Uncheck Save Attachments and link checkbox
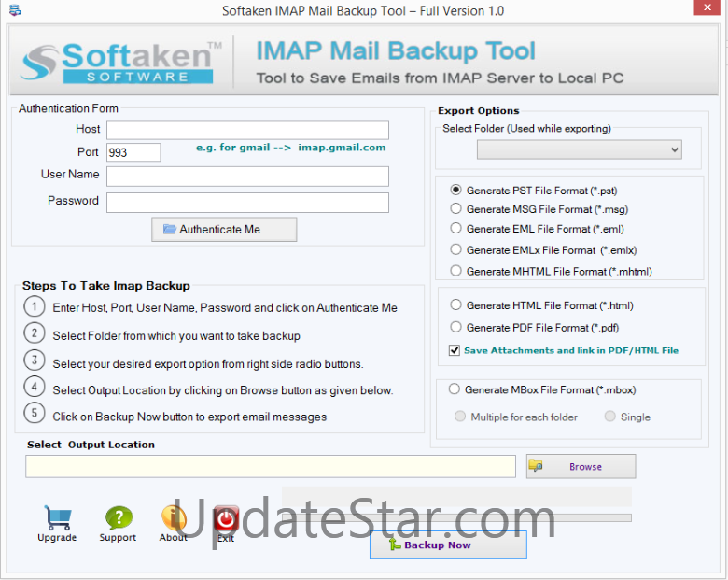The image size is (728, 580). tap(455, 350)
